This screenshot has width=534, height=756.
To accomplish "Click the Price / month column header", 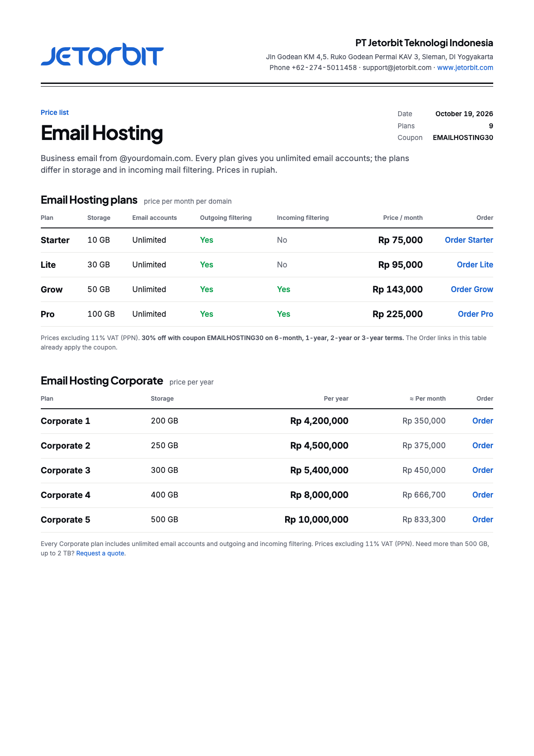I will pyautogui.click(x=403, y=218).
